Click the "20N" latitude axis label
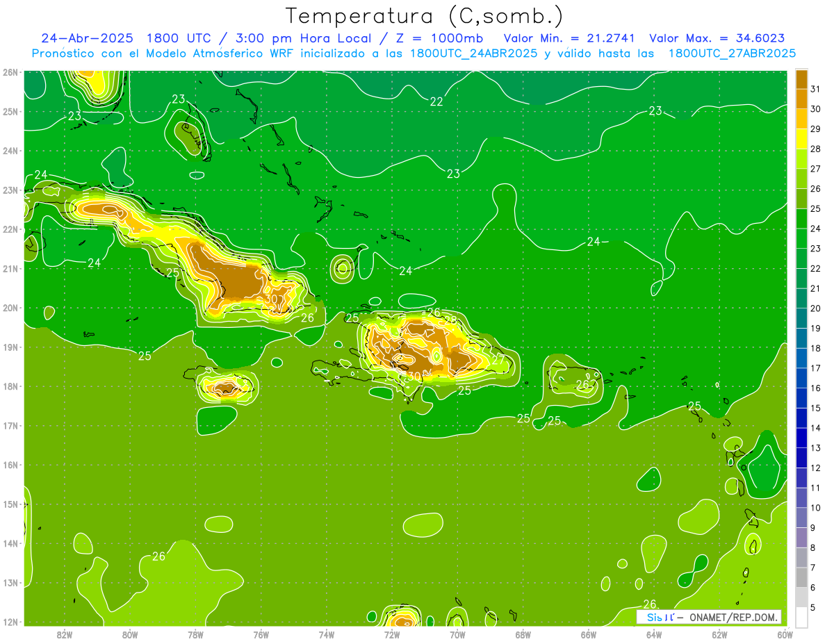This screenshot has width=834, height=644. point(10,308)
